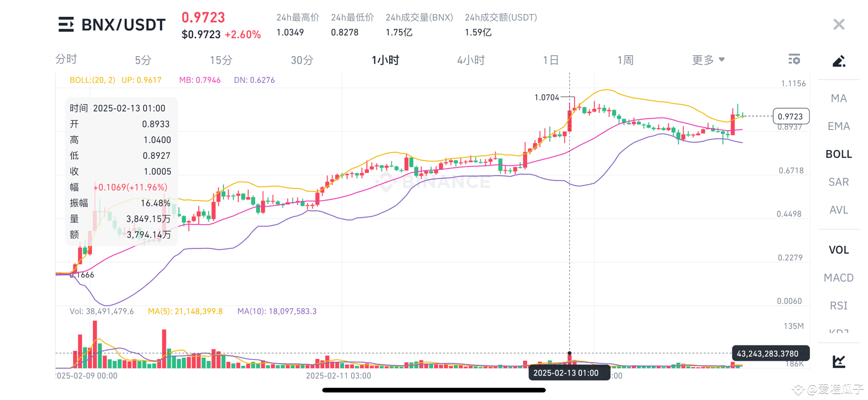
Task: Open the trading pair list menu icon
Action: [x=66, y=24]
